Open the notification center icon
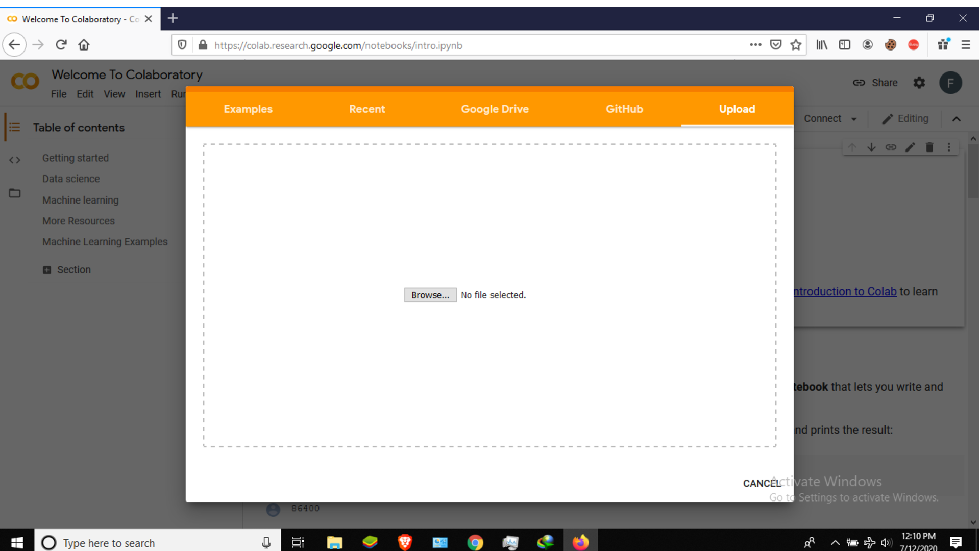The width and height of the screenshot is (980, 551). coord(956,542)
